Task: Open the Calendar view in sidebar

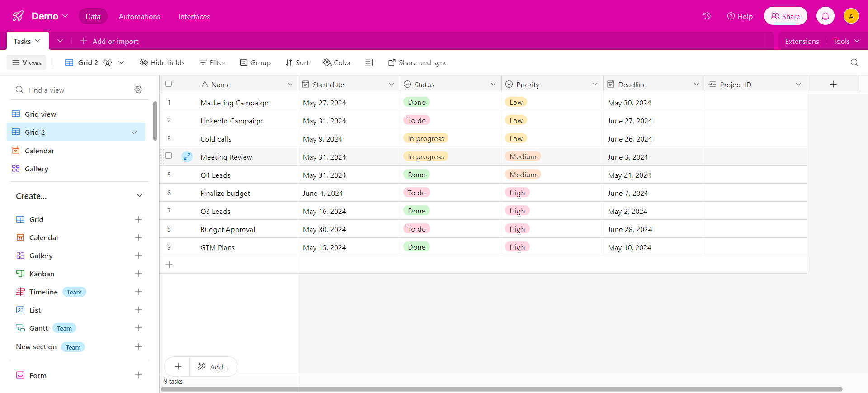Action: pos(76,151)
